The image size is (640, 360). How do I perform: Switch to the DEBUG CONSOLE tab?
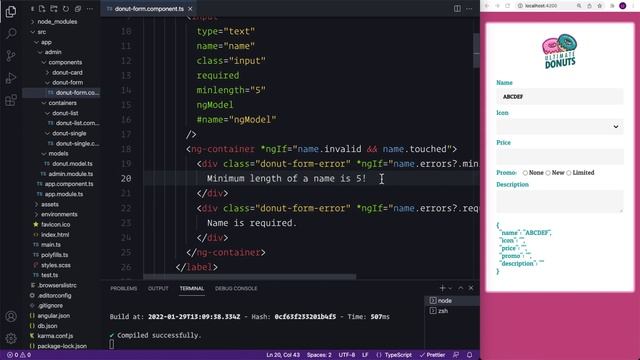[236, 289]
